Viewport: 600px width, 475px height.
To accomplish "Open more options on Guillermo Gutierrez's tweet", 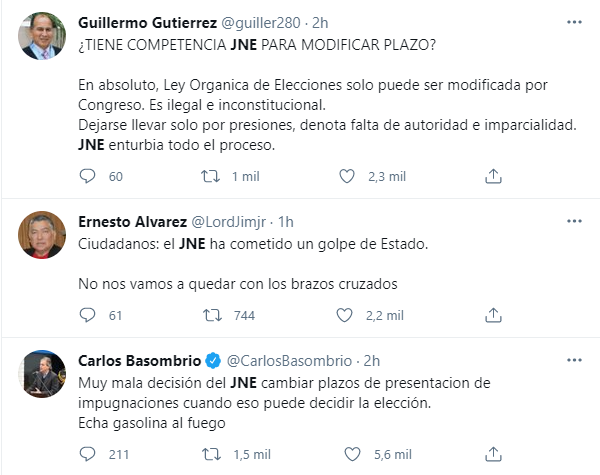I will [x=573, y=21].
